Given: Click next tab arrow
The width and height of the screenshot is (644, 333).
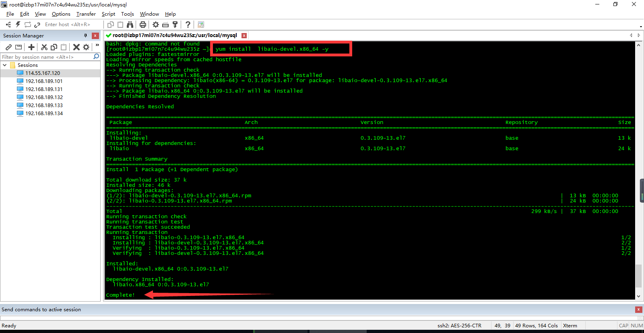Looking at the screenshot, I should pos(639,35).
